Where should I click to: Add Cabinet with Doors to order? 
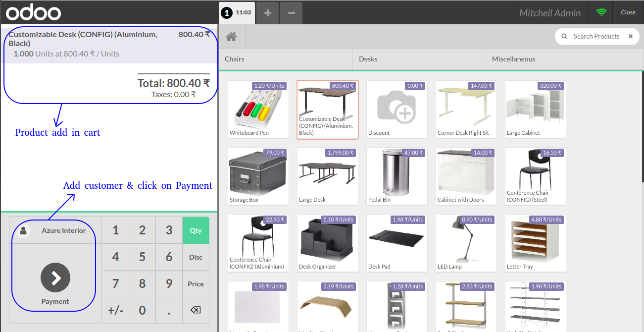[x=466, y=176]
